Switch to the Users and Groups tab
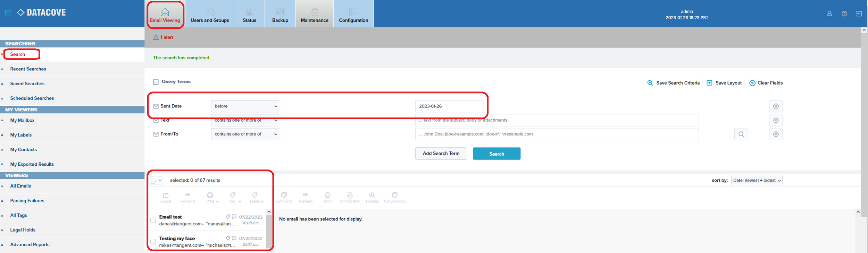Viewport: 868px width, 253px height. coord(210,14)
